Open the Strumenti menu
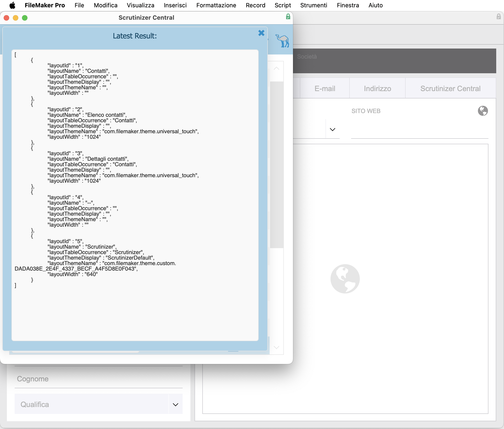Viewport: 504px width, 429px height. point(314,5)
